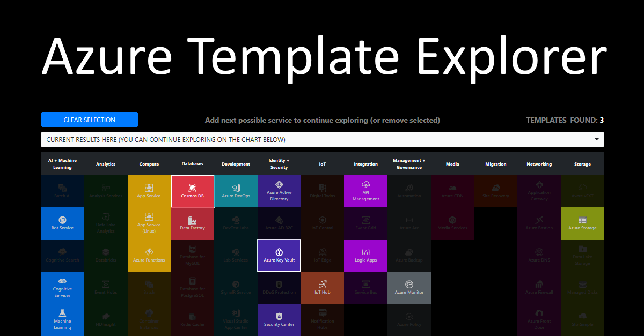Deselect the highlighted Cosmos DB tile
Image resolution: width=644 pixels, height=336 pixels.
click(x=192, y=191)
